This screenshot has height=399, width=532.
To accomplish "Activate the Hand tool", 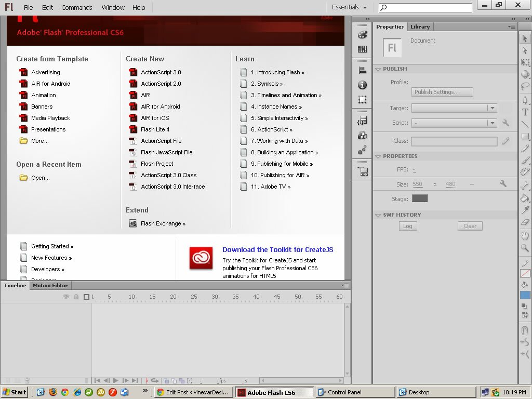I will (525, 236).
